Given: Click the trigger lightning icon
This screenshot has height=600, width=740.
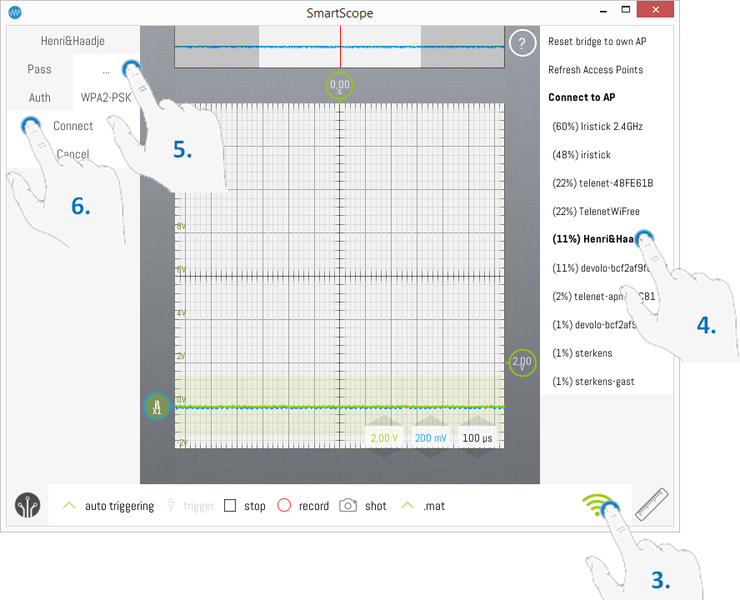Looking at the screenshot, I should 171,506.
